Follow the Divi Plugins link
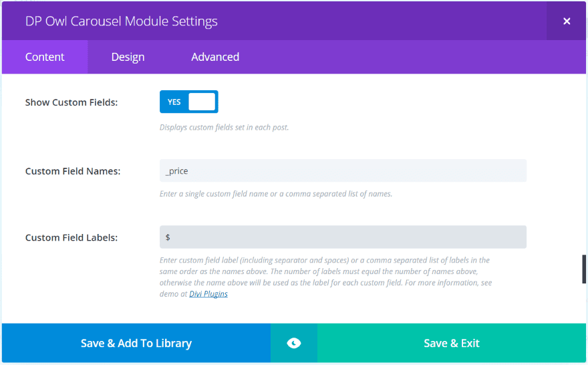The width and height of the screenshot is (588, 365). (x=208, y=294)
